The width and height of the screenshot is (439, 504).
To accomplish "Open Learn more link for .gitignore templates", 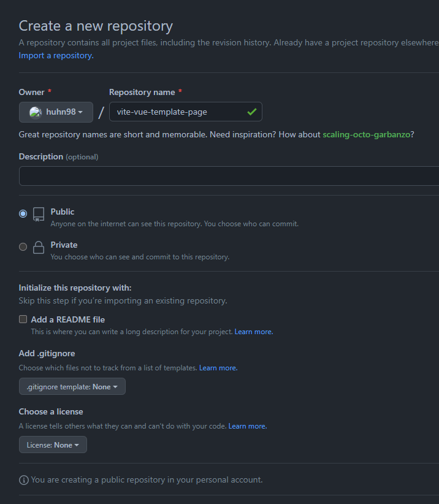I will coord(218,368).
